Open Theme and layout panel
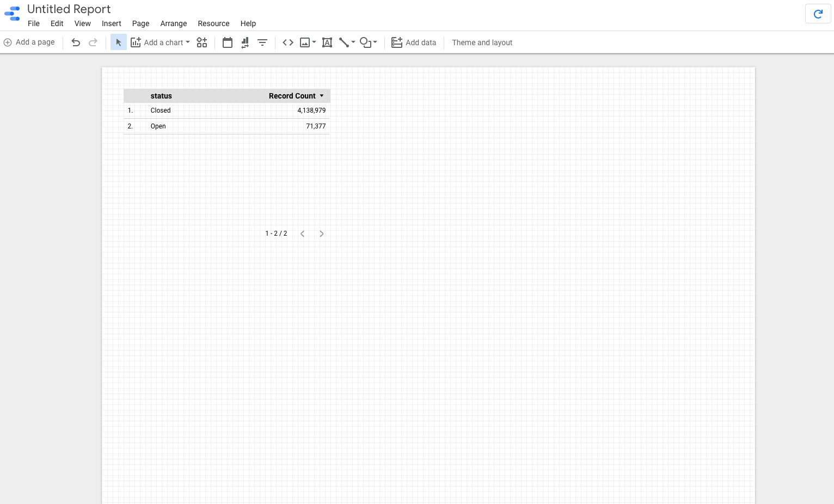Viewport: 834px width, 504px height. coord(482,42)
